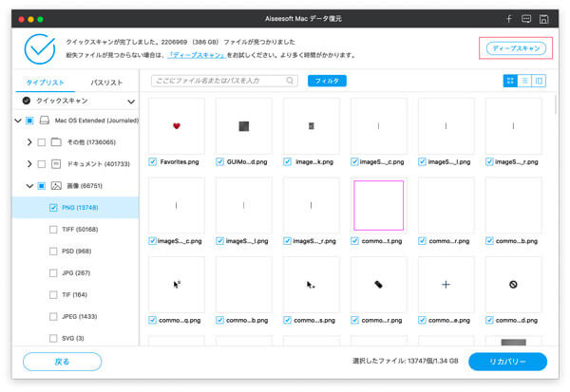Image resolution: width=570 pixels, height=392 pixels.
Task: Click the save scan icon in title bar
Action: (x=542, y=18)
